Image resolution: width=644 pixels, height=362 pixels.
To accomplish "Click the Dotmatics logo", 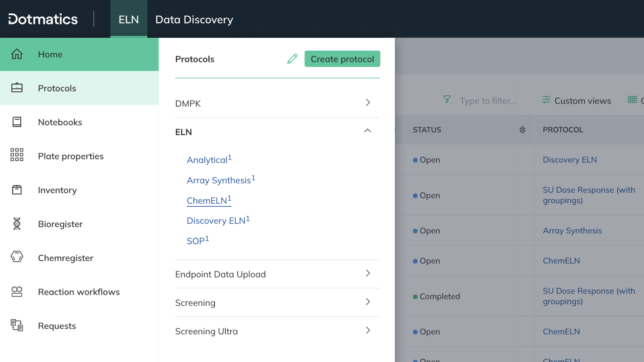I will tap(43, 19).
